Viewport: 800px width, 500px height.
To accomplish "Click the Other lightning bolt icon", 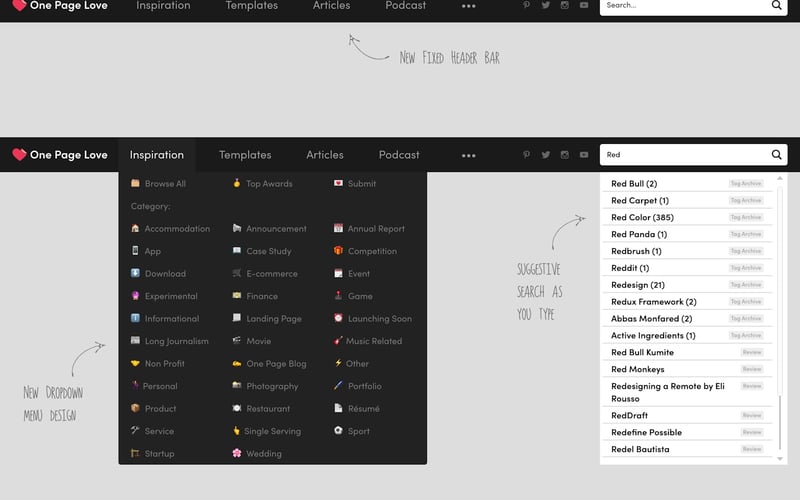I will 338,363.
